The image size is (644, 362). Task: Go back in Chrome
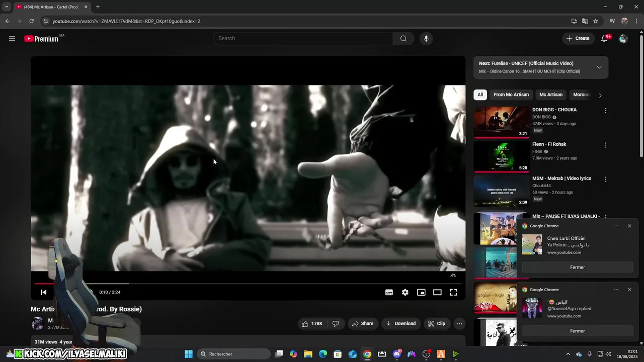pyautogui.click(x=7, y=21)
